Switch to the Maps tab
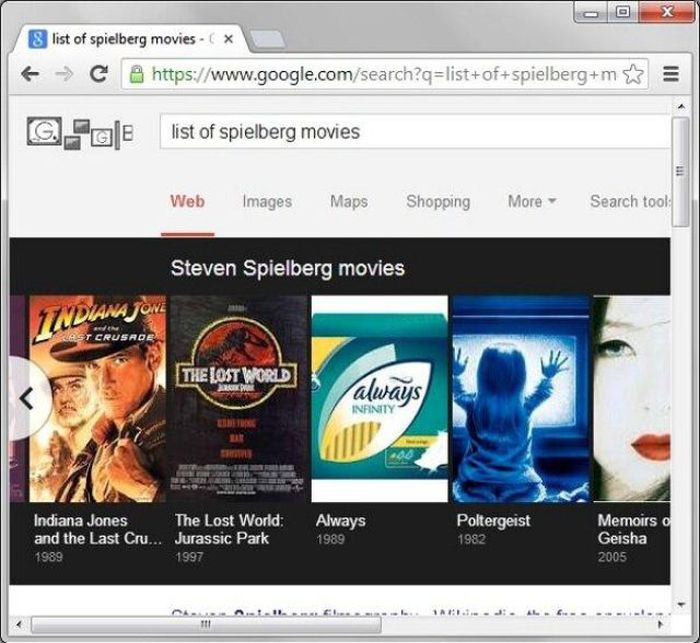This screenshot has width=700, height=643. click(349, 201)
